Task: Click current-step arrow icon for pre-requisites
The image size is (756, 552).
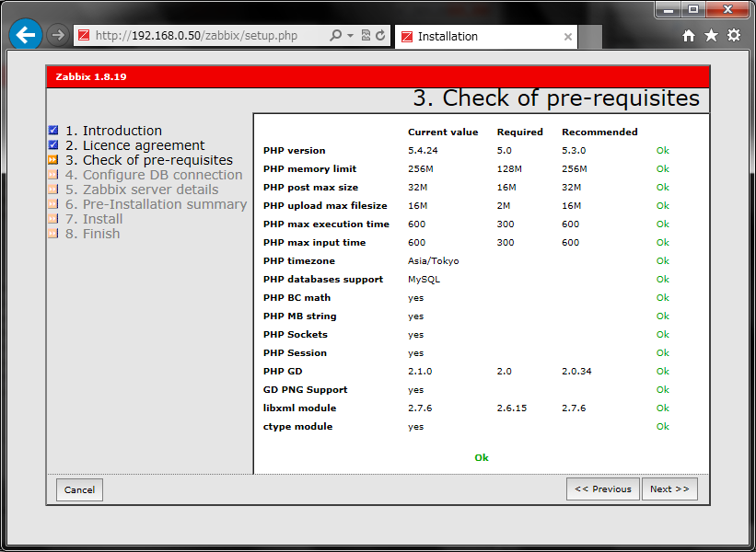Action: 53,159
